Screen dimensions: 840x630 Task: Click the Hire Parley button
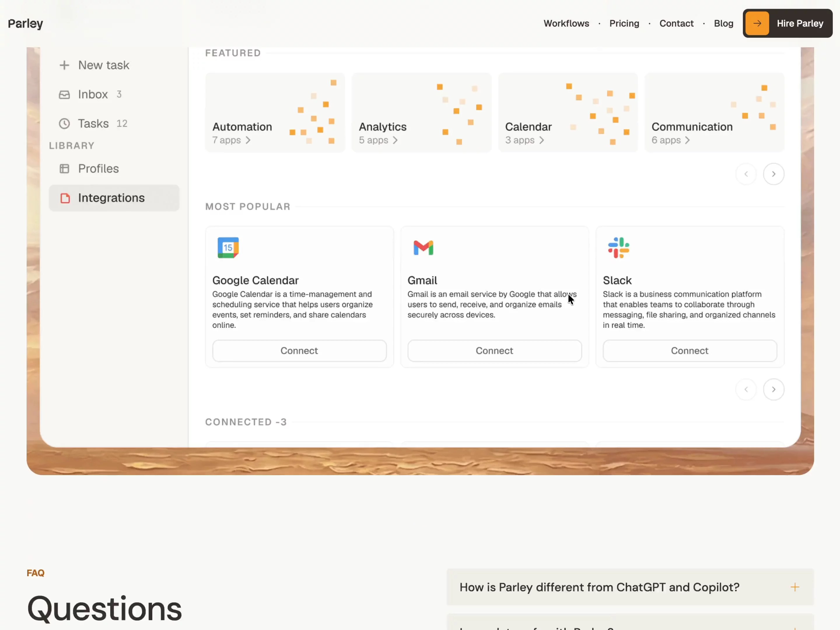pyautogui.click(x=787, y=24)
